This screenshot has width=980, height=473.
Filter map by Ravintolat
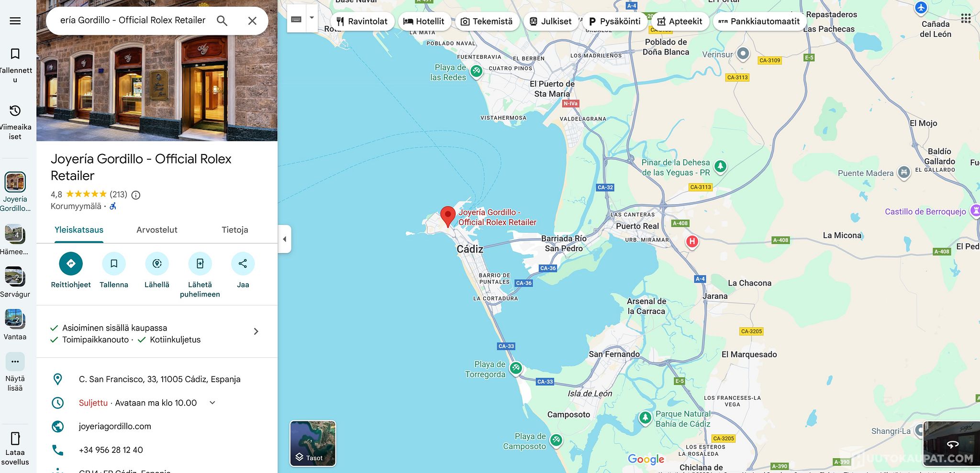(x=362, y=22)
